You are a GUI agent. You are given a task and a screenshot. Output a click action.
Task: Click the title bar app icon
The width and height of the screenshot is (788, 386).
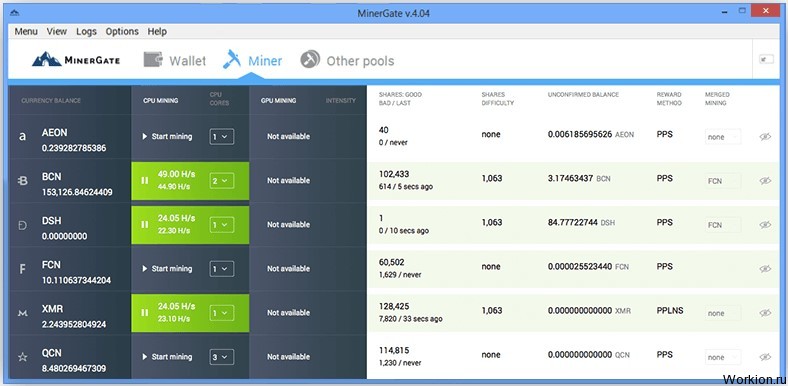(x=14, y=13)
